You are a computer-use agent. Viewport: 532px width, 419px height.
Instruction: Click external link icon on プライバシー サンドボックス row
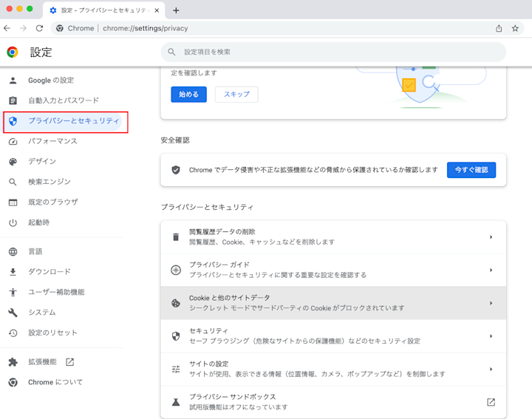[491, 402]
